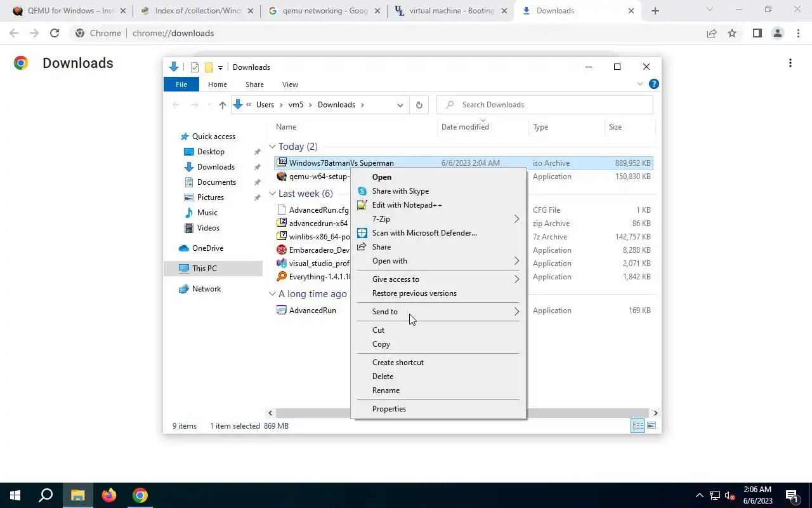Open Music in navigation pane
Viewport: 812px width, 508px height.
click(x=207, y=213)
